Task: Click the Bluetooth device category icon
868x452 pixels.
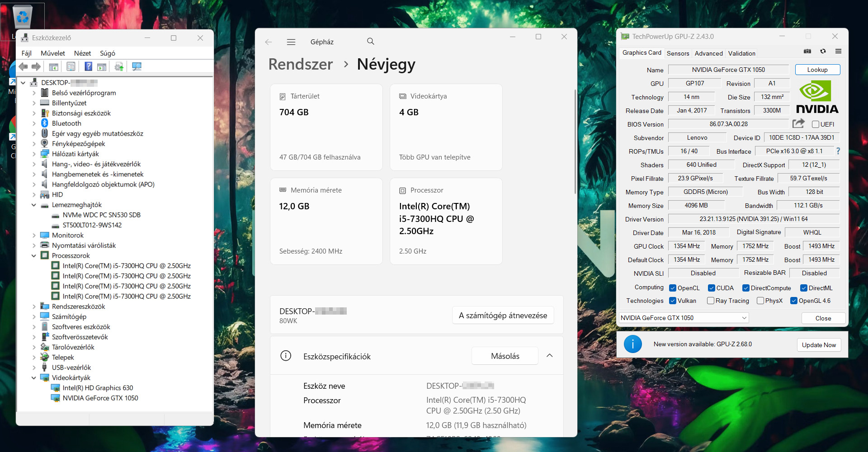Action: [x=45, y=123]
